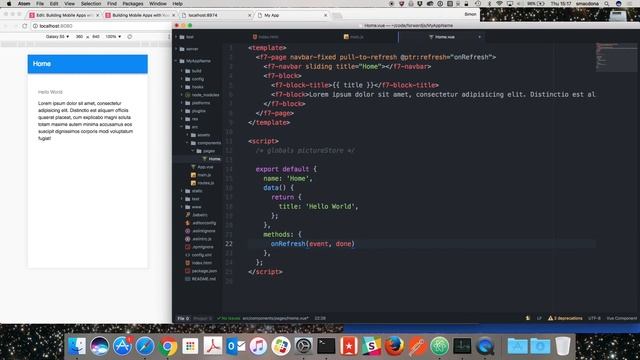Launch Siri from the dock
640x360 pixels.
[99, 346]
